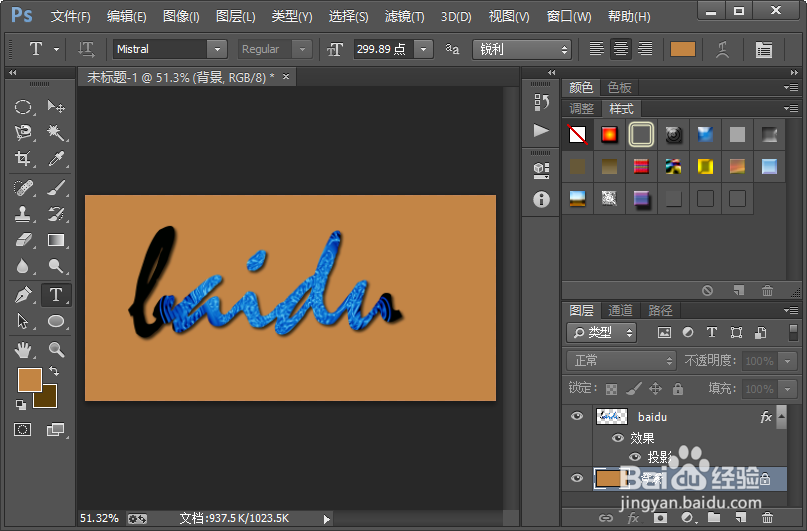Select the Blur tool
Screen dimensions: 807x531
point(23,266)
